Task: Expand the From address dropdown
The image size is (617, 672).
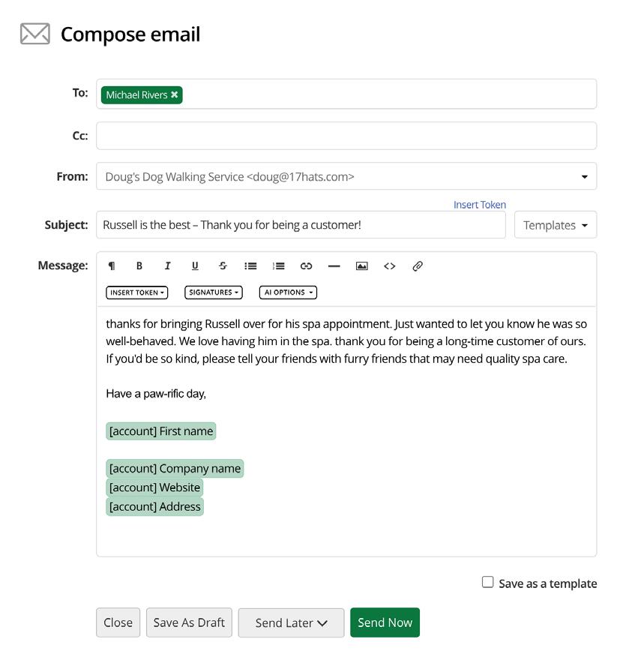Action: coord(584,177)
